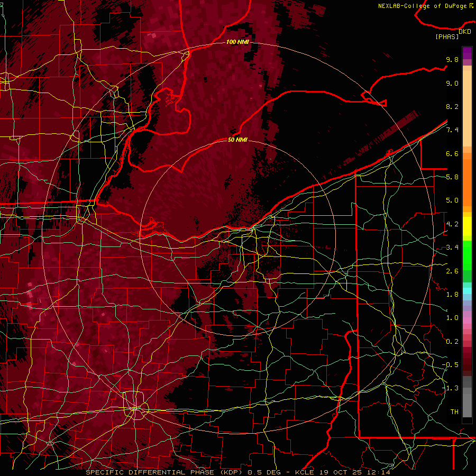Pick the purple top segment of color bar
The height and width of the screenshot is (476, 476).
[x=467, y=53]
